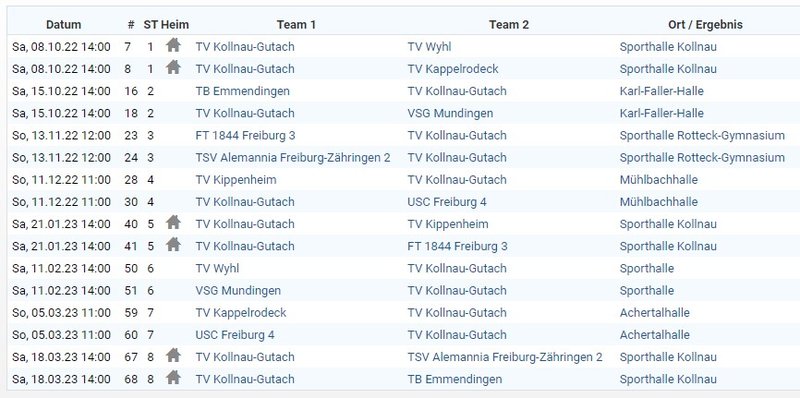
Task: Click home icon for match number 7
Action: [x=173, y=45]
